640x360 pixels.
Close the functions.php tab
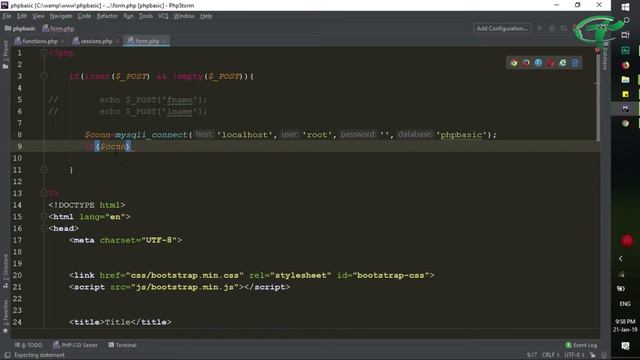tap(62, 41)
